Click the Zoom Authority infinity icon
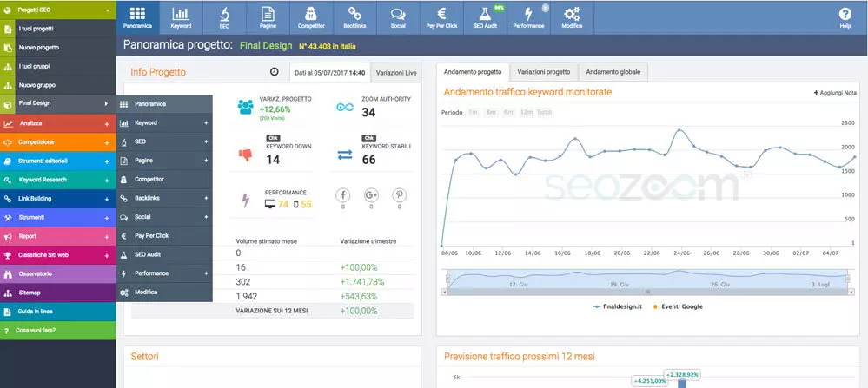Viewport: 868px width, 388px height. tap(345, 108)
